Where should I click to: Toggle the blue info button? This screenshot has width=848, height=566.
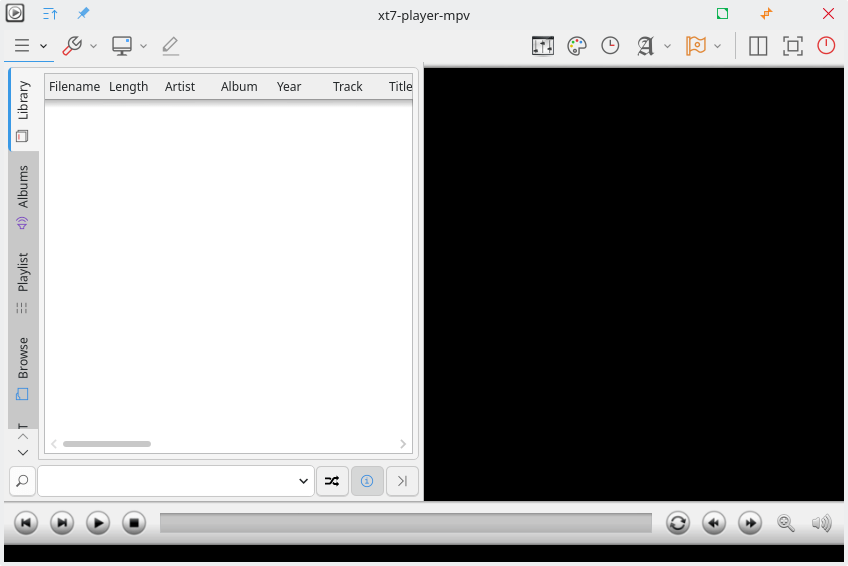[x=367, y=481]
